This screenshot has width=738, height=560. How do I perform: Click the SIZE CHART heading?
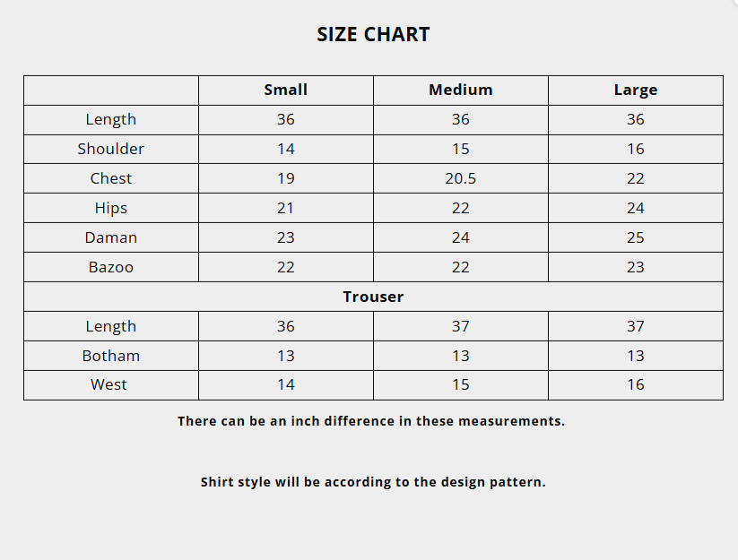pos(373,35)
